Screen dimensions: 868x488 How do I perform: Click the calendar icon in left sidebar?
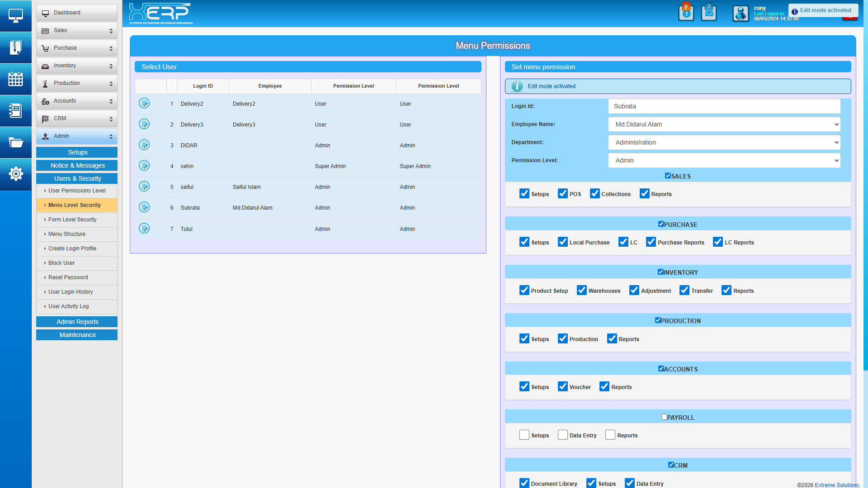[15, 79]
